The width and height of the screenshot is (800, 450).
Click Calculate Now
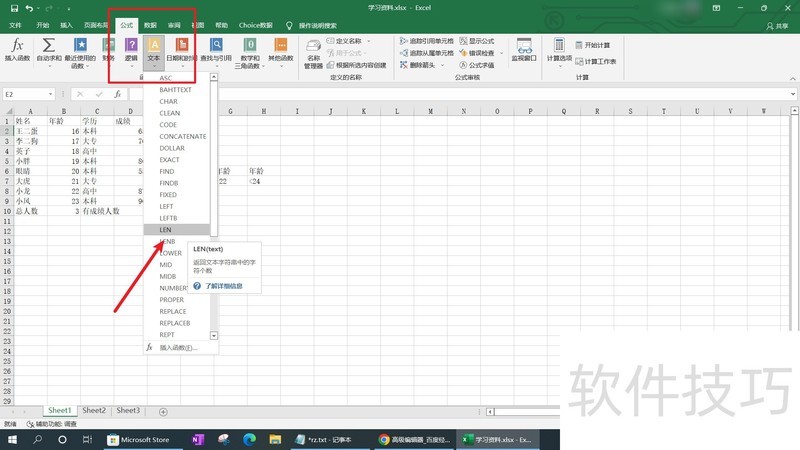(592, 45)
